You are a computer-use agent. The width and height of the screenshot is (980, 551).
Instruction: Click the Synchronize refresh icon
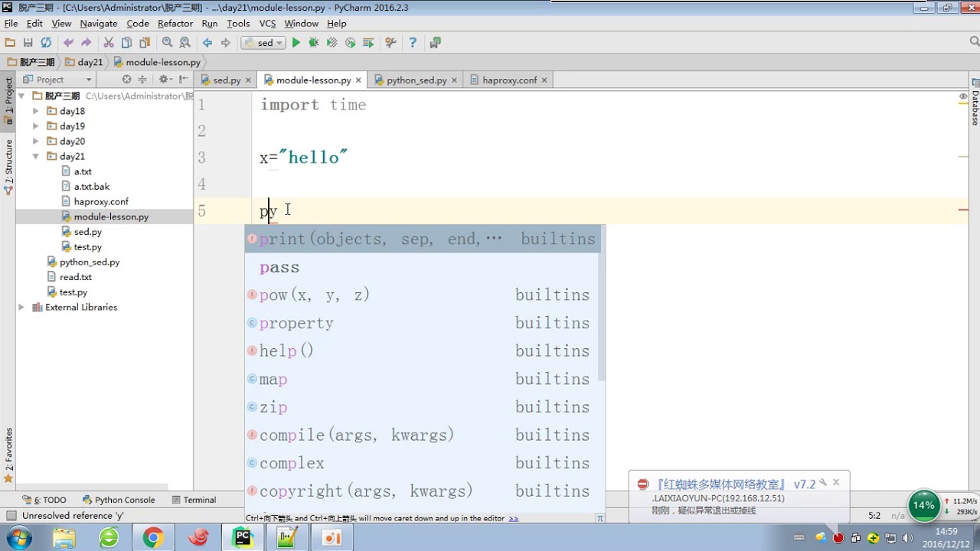point(46,43)
